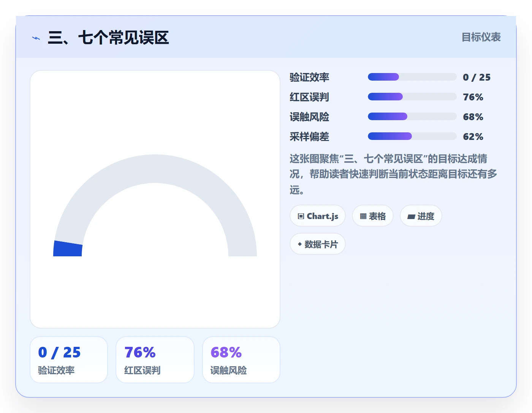Click the lightning icon beside the section title
Image resolution: width=532 pixels, height=413 pixels.
[x=36, y=38]
